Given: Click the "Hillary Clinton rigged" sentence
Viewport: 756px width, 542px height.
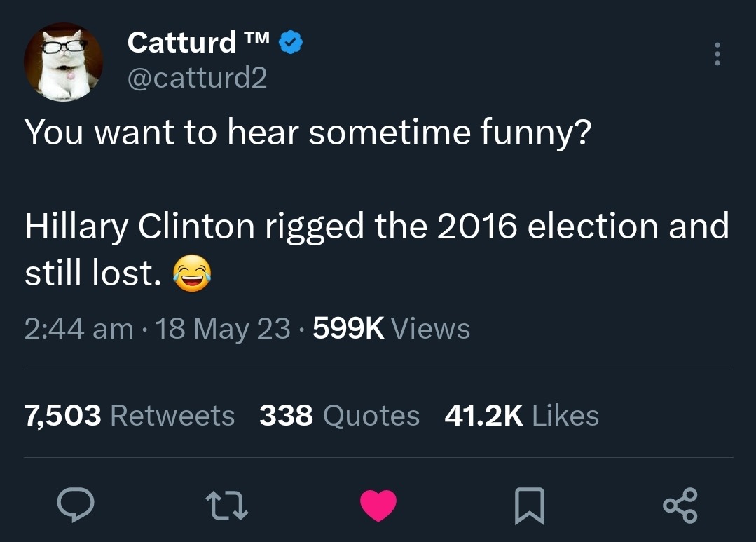Looking at the screenshot, I should (x=376, y=226).
